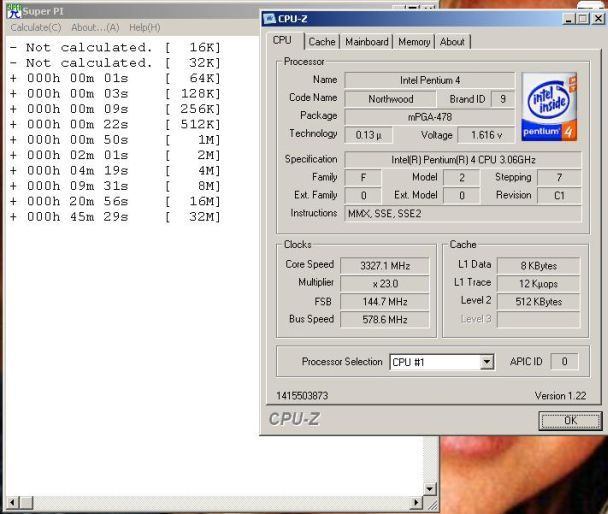Click the Super PI window resize grip
608x514 pixels.
tap(431, 504)
